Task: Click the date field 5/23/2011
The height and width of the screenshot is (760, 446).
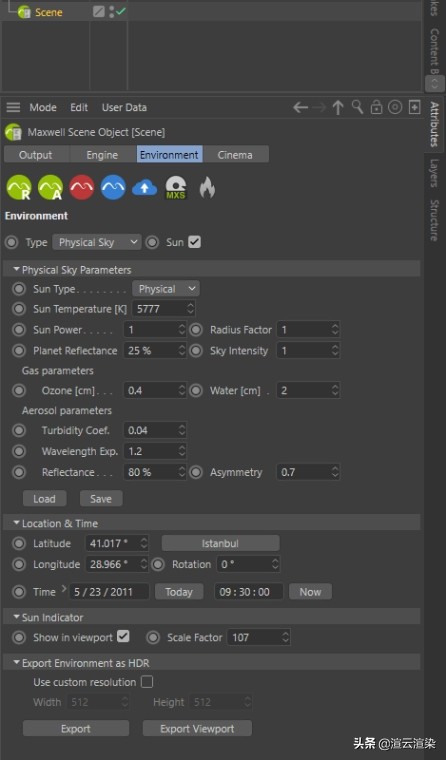Action: coord(109,591)
